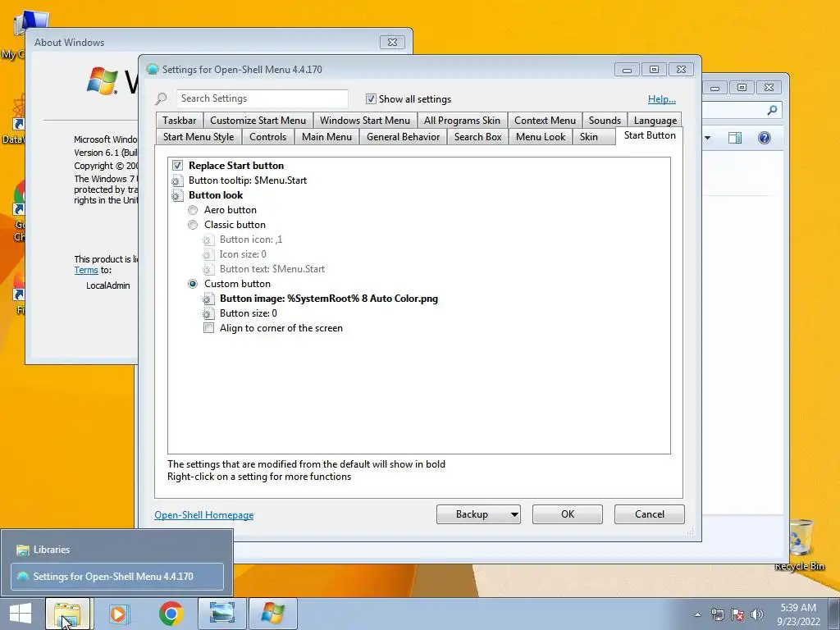Show hidden tray icons arrow
The height and width of the screenshot is (630, 840).
pyautogui.click(x=697, y=614)
